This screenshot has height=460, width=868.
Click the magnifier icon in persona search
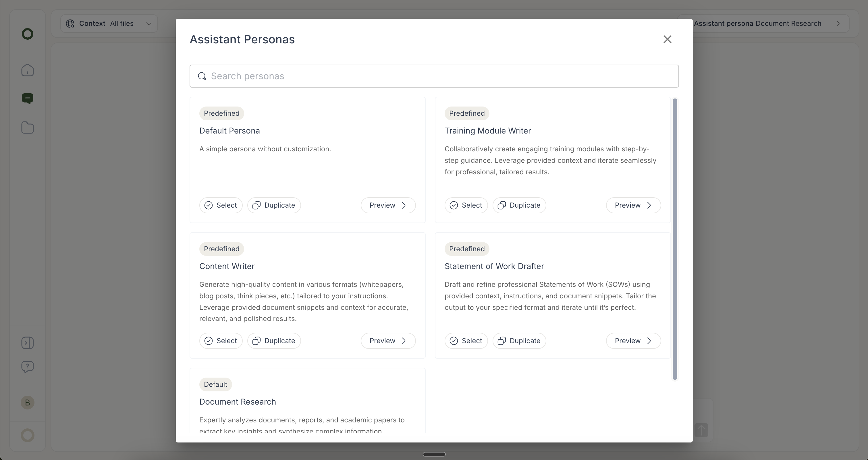202,76
